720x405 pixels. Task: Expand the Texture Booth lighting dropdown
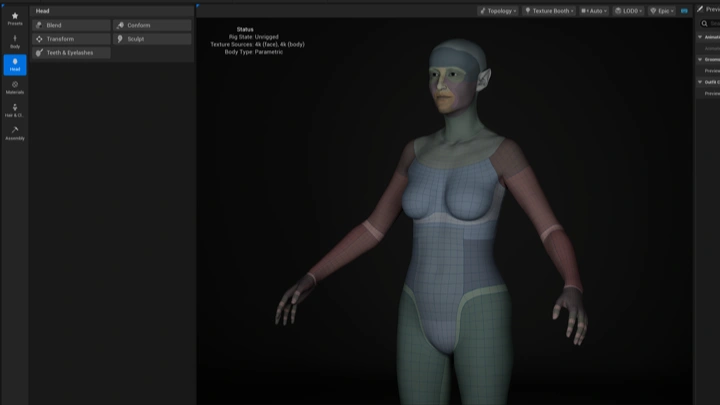[548, 10]
